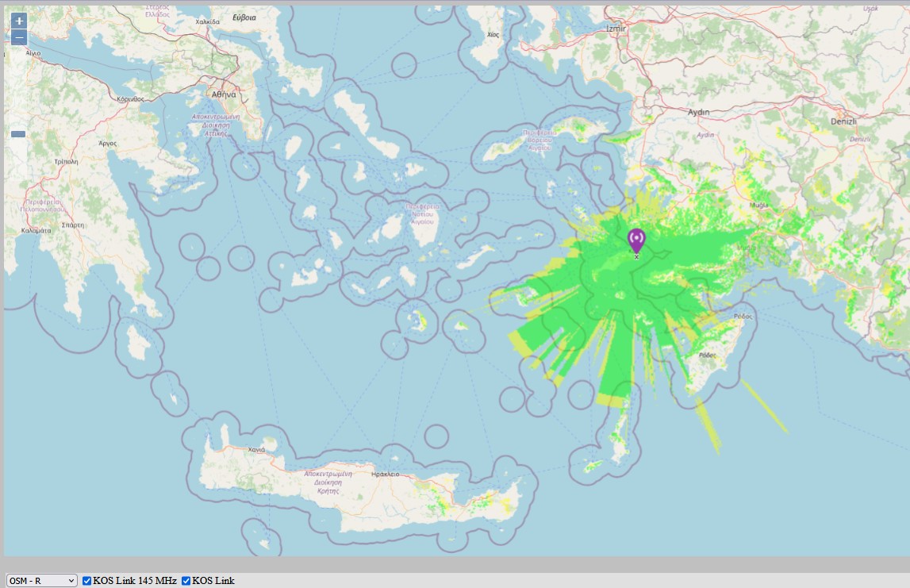
Task: Uncheck the KOS Link 145 MHz layer
Action: (x=87, y=580)
